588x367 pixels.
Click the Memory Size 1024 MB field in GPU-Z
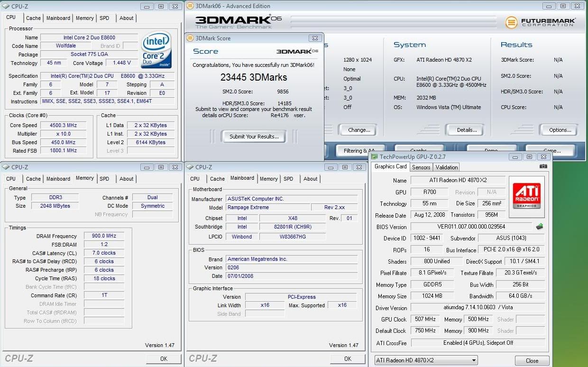point(432,296)
